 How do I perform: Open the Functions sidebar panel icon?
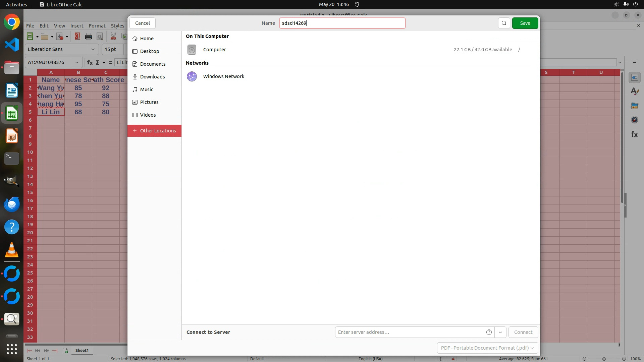634,134
